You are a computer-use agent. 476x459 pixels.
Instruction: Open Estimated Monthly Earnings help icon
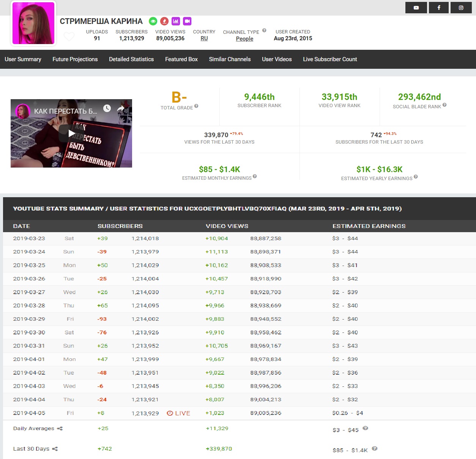255,176
